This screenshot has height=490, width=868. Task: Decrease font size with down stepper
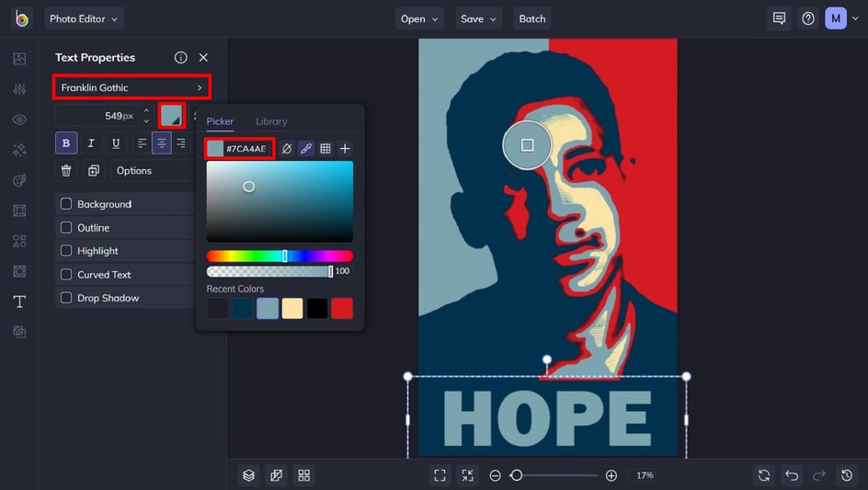point(146,120)
